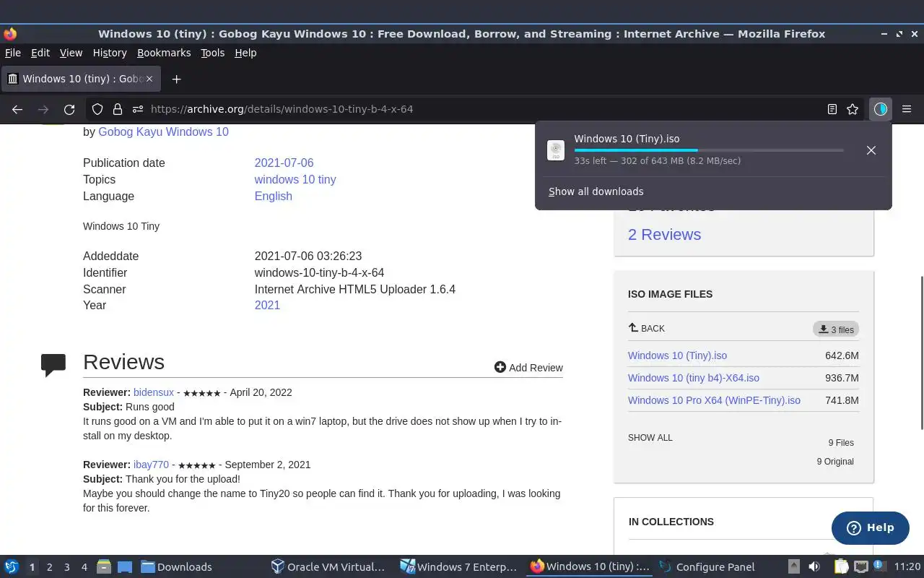
Task: Switch to workspace 4 in pager
Action: point(84,567)
